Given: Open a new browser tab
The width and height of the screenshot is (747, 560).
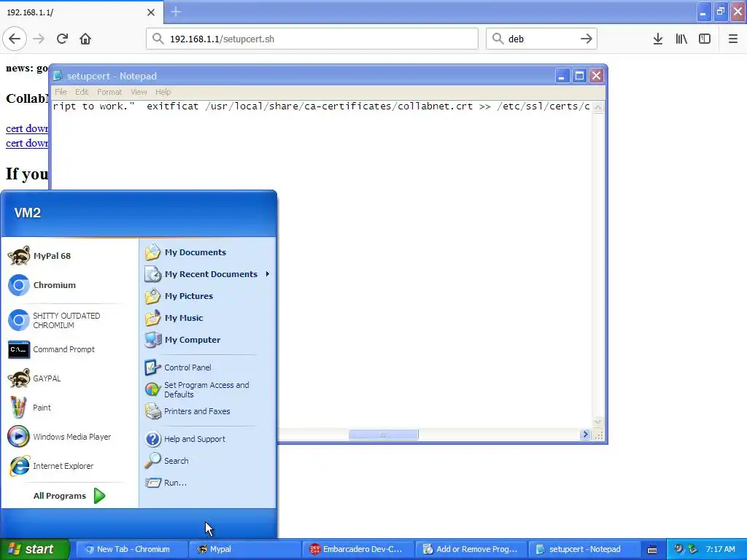Looking at the screenshot, I should [176, 12].
